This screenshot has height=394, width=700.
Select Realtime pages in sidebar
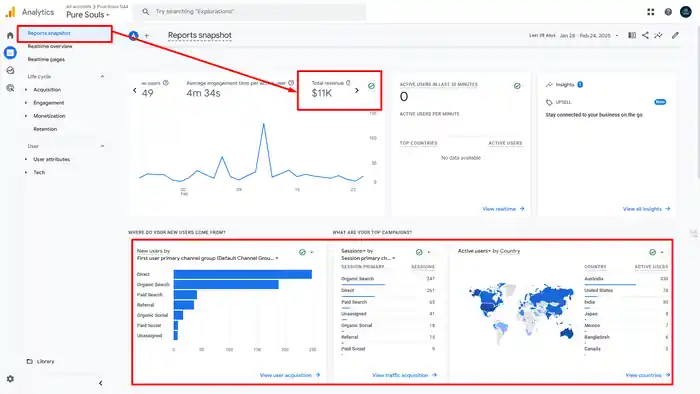(46, 59)
